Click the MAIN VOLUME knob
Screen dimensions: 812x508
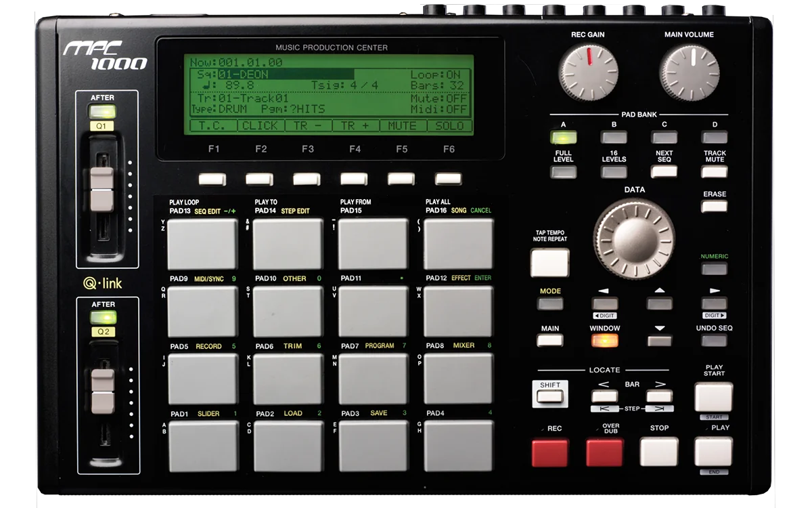point(690,73)
